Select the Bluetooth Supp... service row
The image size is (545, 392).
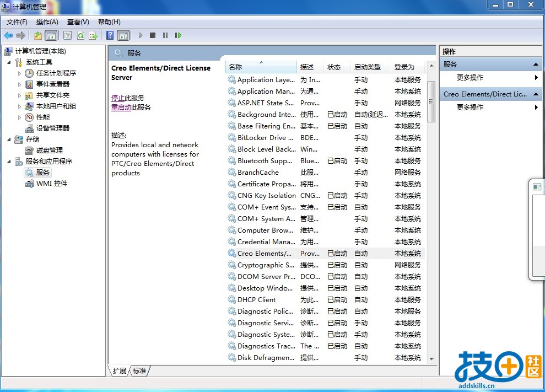pyautogui.click(x=325, y=161)
